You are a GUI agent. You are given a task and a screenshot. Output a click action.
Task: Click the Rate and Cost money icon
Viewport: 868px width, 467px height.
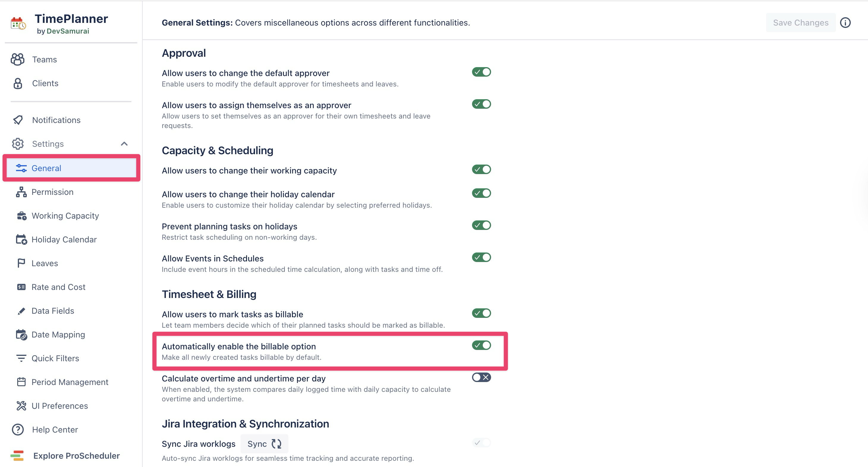point(21,287)
